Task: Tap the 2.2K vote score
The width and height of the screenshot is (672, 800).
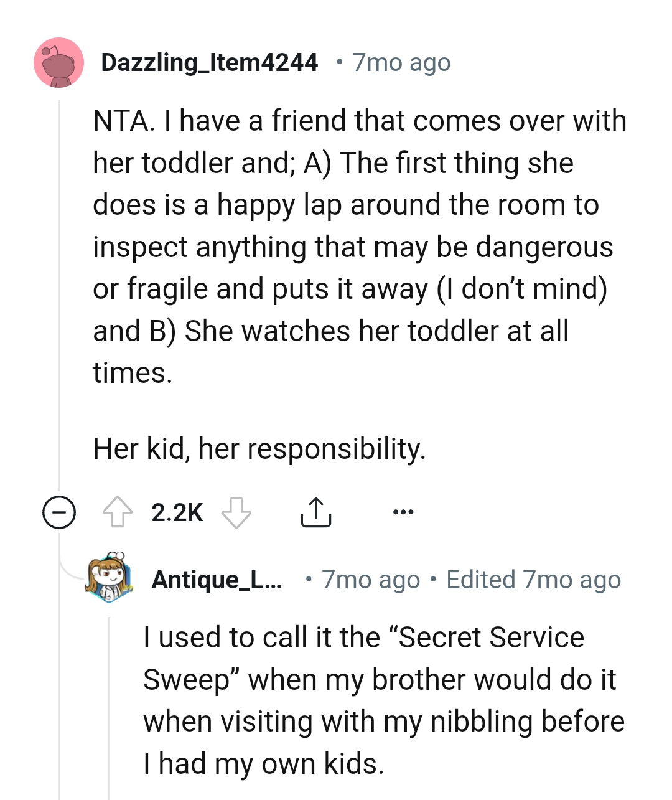Action: pyautogui.click(x=177, y=512)
